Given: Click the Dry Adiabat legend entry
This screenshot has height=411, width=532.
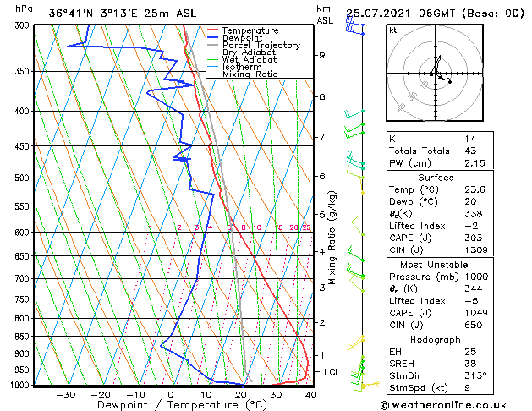Looking at the screenshot, I should (249, 52).
